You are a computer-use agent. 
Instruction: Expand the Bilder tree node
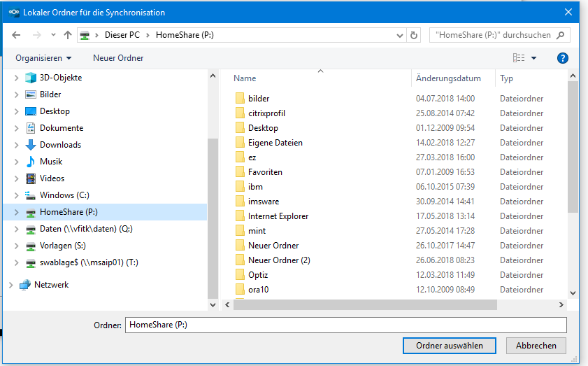[16, 94]
